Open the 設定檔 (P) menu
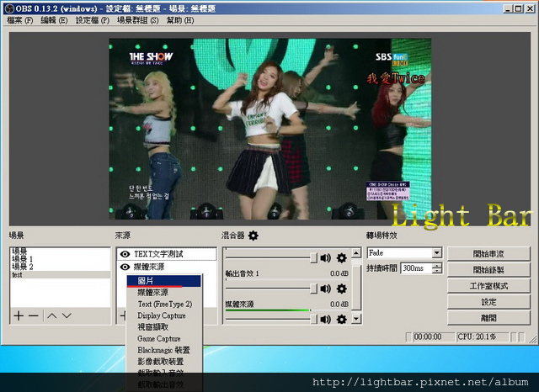This screenshot has height=392, width=539. click(93, 20)
